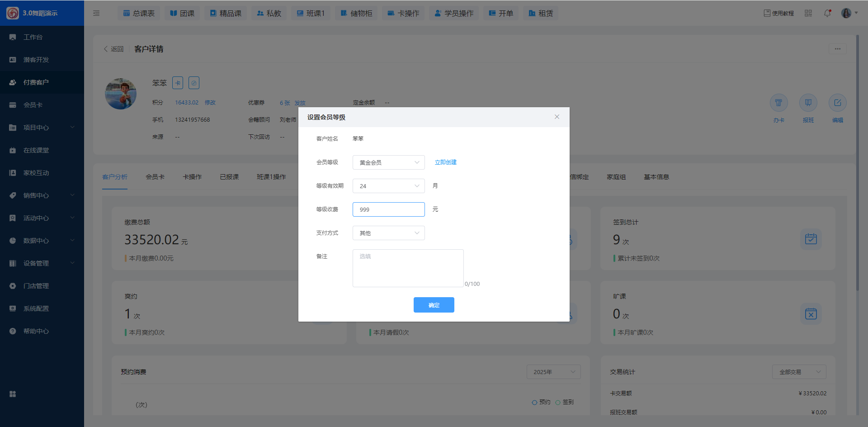Click the 等级收费 input field
Screen dimensions: 868x427
(388, 209)
